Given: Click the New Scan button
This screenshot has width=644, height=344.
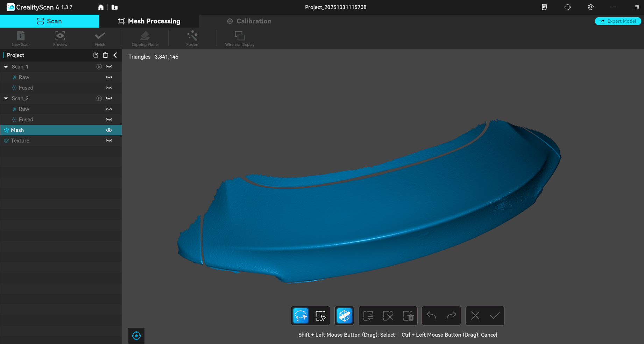Looking at the screenshot, I should [x=21, y=38].
